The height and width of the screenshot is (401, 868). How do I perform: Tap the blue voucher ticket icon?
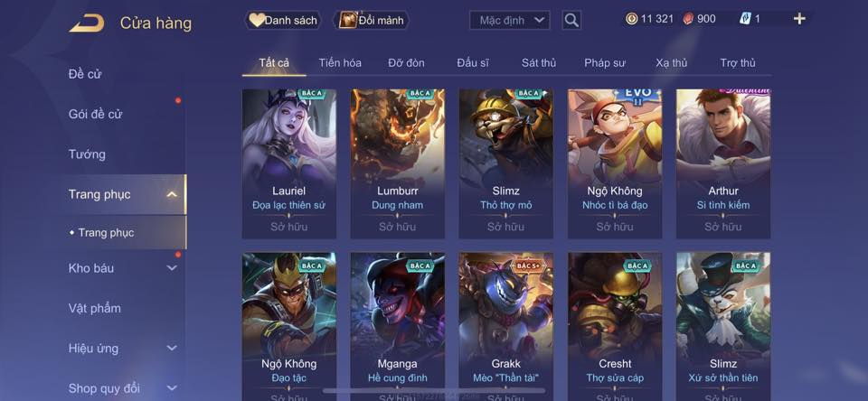pos(744,19)
